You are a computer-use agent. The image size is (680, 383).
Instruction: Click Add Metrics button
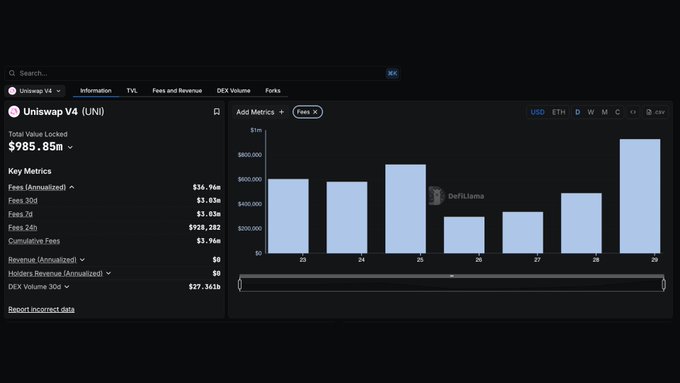point(260,112)
